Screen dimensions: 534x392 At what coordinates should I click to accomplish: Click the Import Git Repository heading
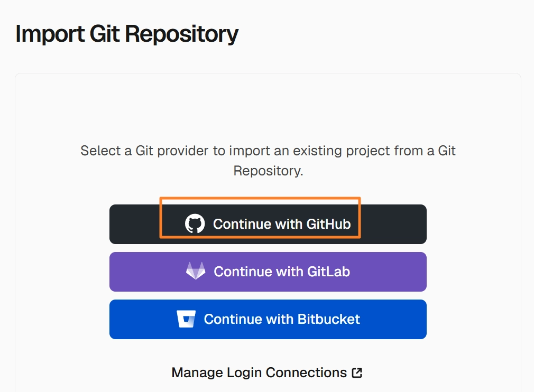tap(127, 34)
